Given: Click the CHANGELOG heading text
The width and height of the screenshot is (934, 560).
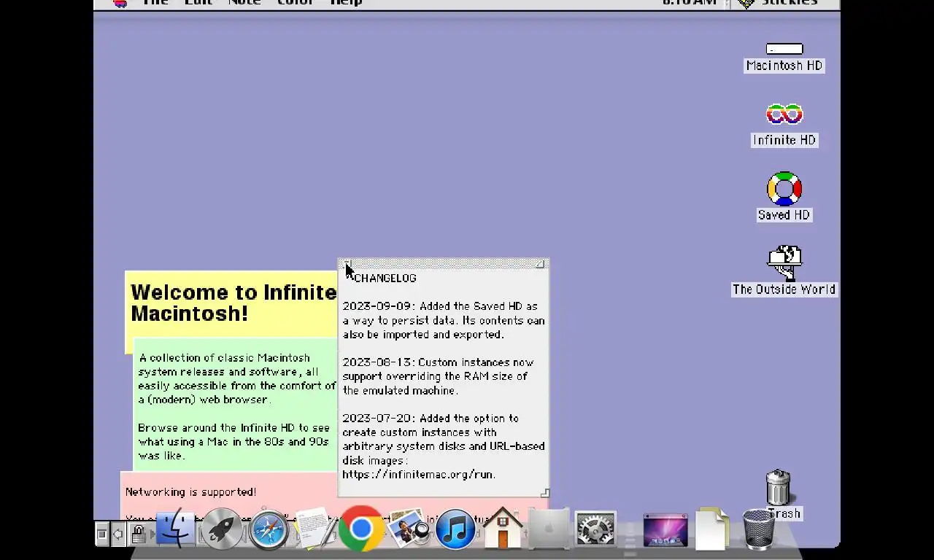Looking at the screenshot, I should click(385, 278).
